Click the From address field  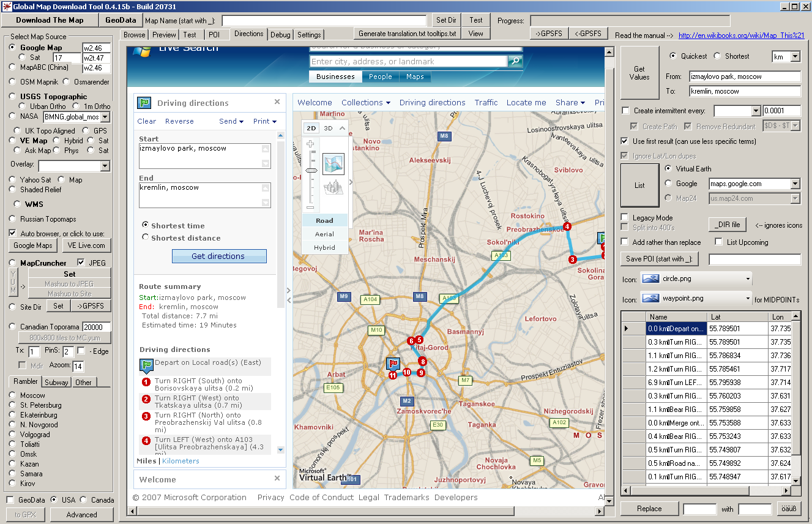pyautogui.click(x=745, y=77)
